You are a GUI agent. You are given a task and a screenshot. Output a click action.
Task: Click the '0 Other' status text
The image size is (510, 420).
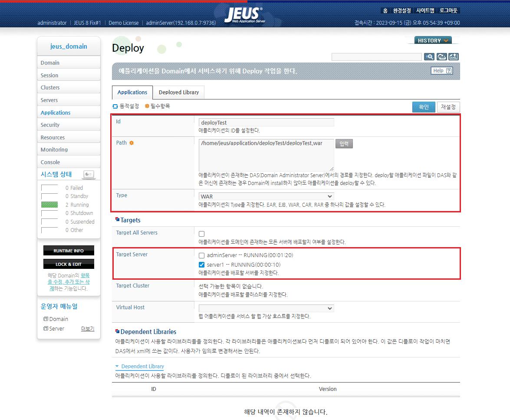point(74,230)
